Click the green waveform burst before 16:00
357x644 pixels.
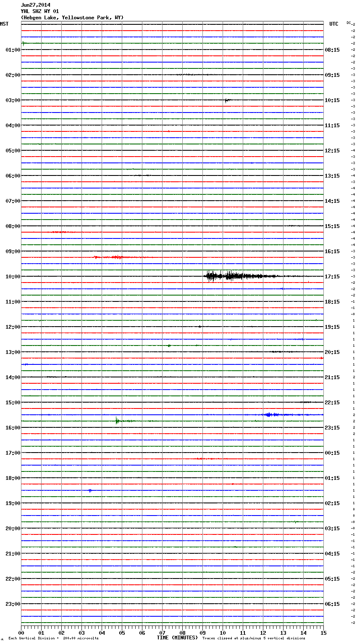click(x=126, y=421)
